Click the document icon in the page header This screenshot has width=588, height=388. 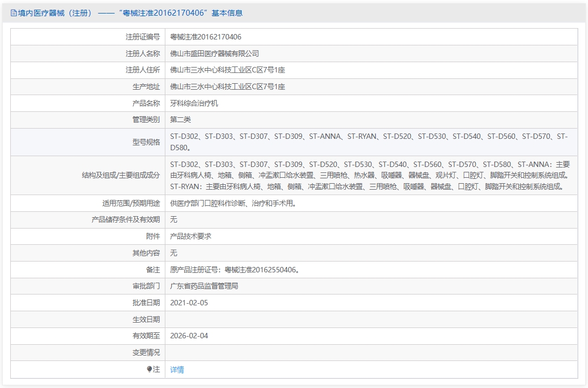coord(14,13)
